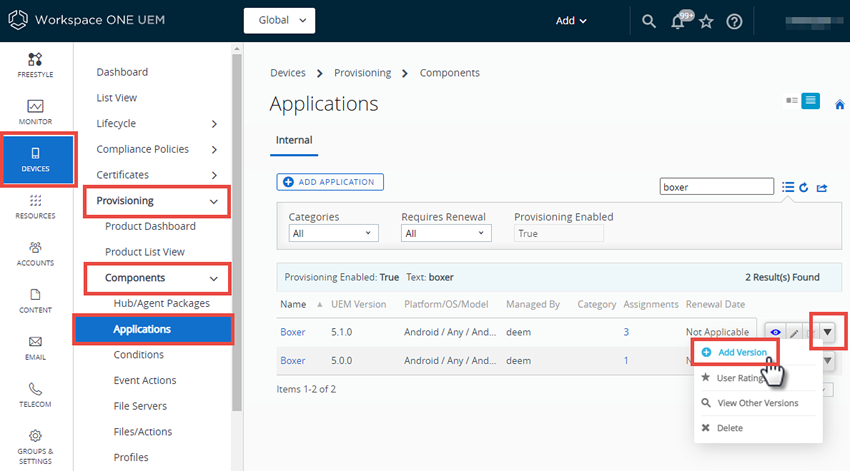The image size is (850, 471).
Task: Go to Devices breadcrumb
Action: pos(288,73)
